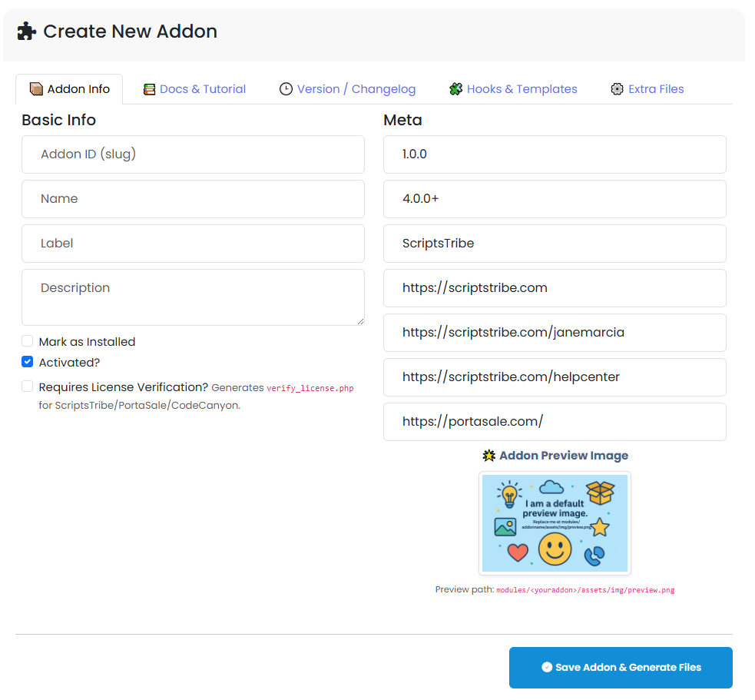Enable the Mark as Installed checkbox

coord(28,341)
